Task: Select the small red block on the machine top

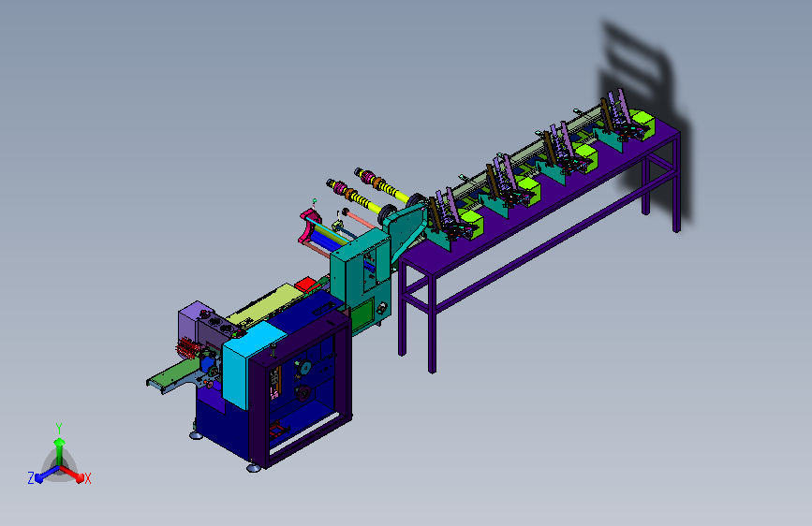Action: [x=307, y=285]
